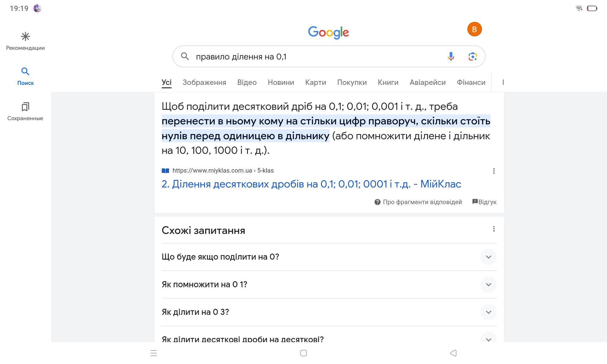Tap the search query input field
Image resolution: width=607 pixels, height=364 pixels.
click(x=316, y=57)
